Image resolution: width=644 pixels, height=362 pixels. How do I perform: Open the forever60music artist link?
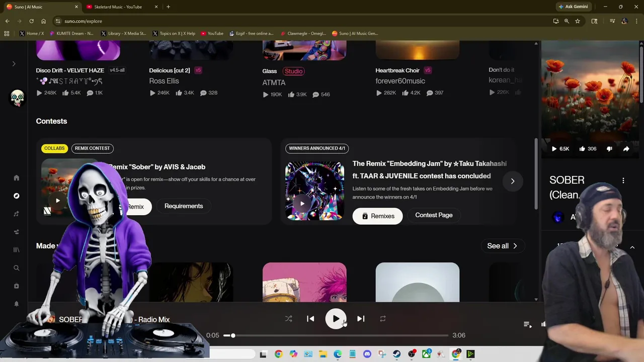(x=400, y=81)
